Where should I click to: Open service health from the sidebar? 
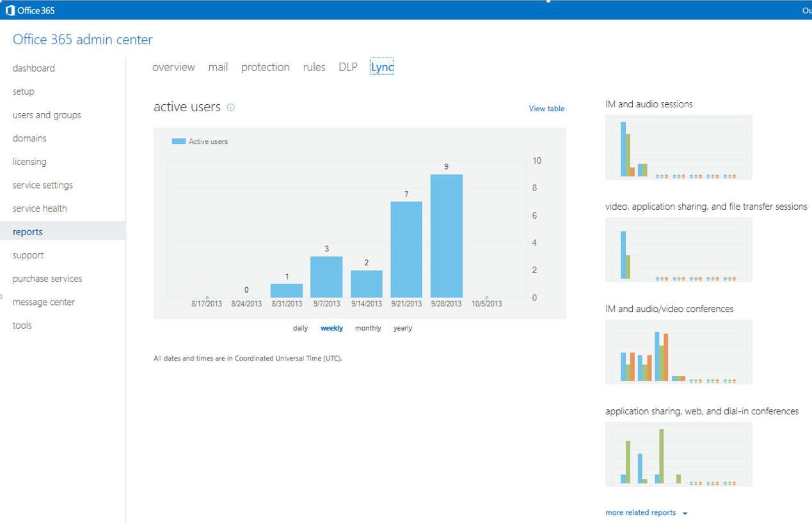[40, 208]
